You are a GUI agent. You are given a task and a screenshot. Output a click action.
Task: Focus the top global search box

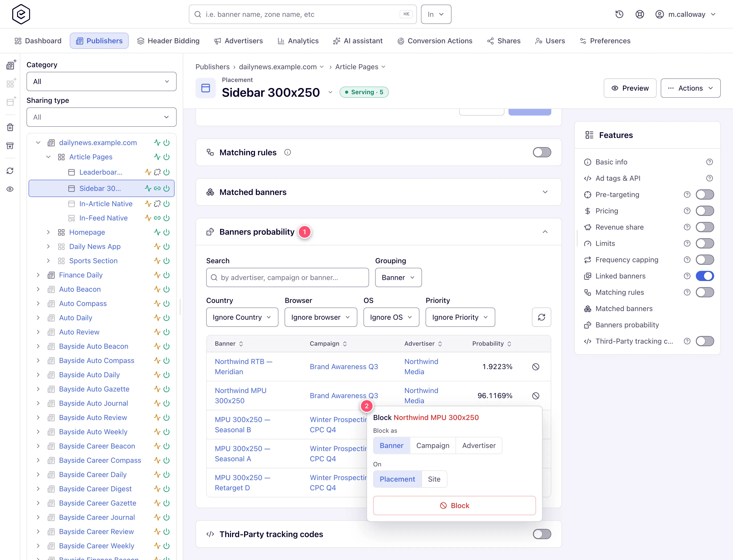click(x=303, y=14)
